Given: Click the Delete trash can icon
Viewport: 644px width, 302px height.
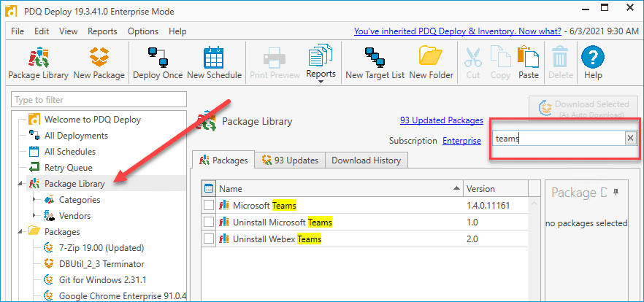Looking at the screenshot, I should pyautogui.click(x=561, y=63).
